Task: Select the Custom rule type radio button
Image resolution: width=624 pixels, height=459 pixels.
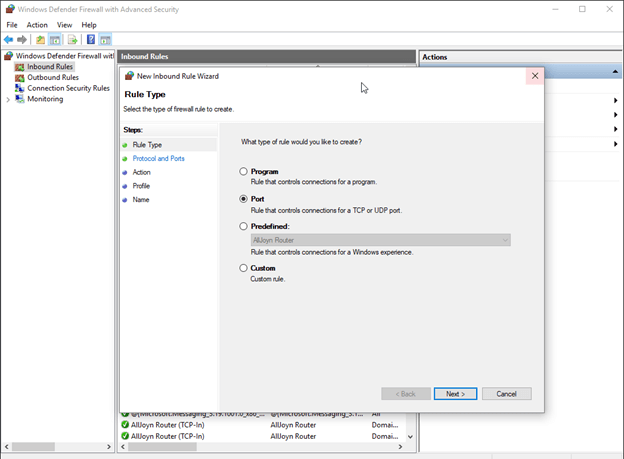Action: (243, 268)
